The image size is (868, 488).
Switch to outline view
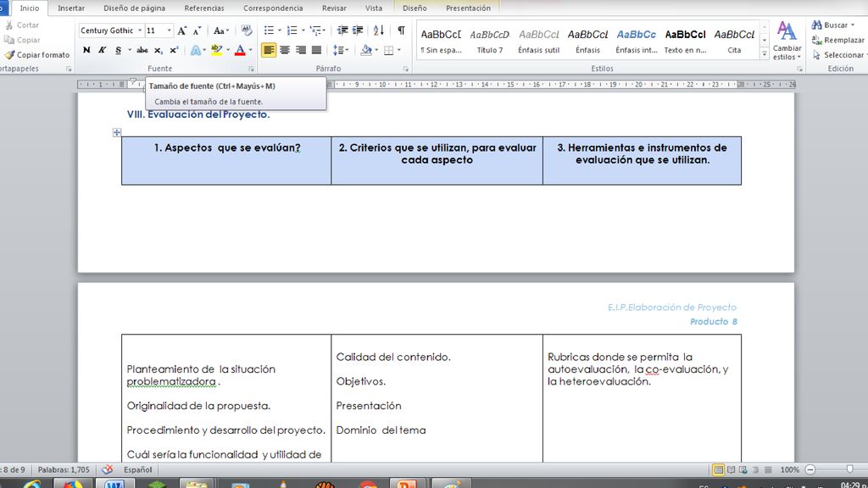pos(755,469)
